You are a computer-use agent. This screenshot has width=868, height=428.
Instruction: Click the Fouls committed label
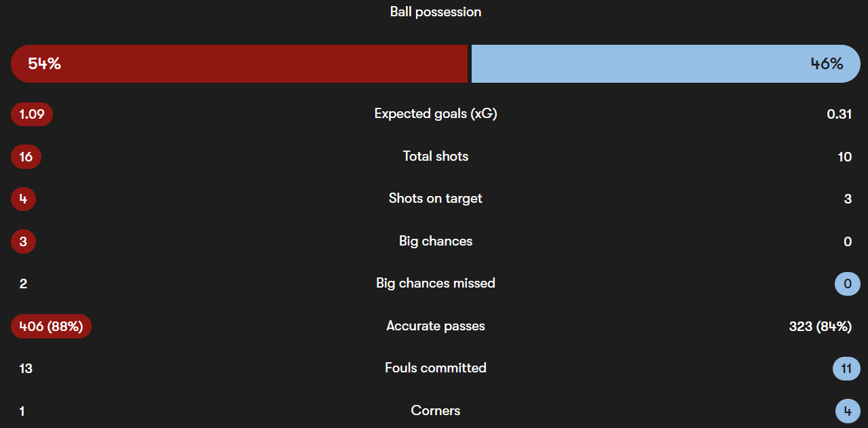coord(436,368)
